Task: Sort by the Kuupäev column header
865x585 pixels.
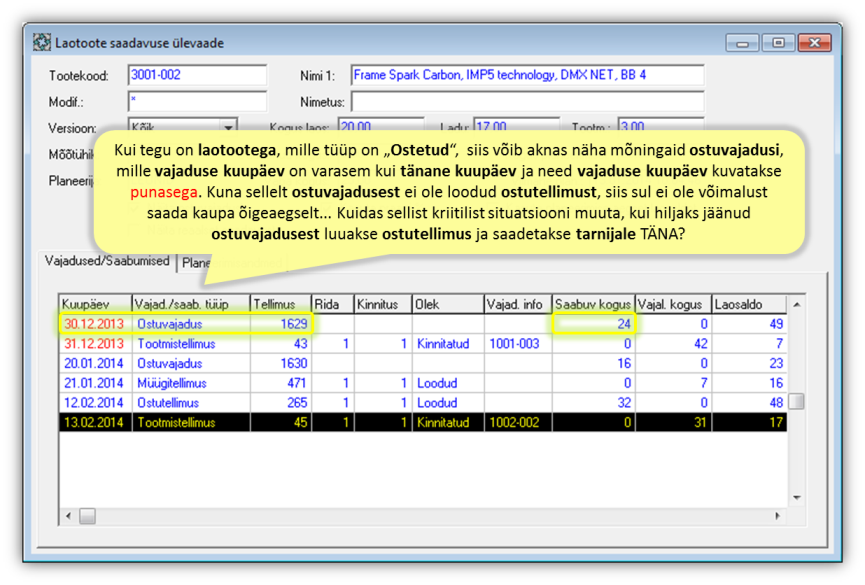Action: [x=95, y=304]
